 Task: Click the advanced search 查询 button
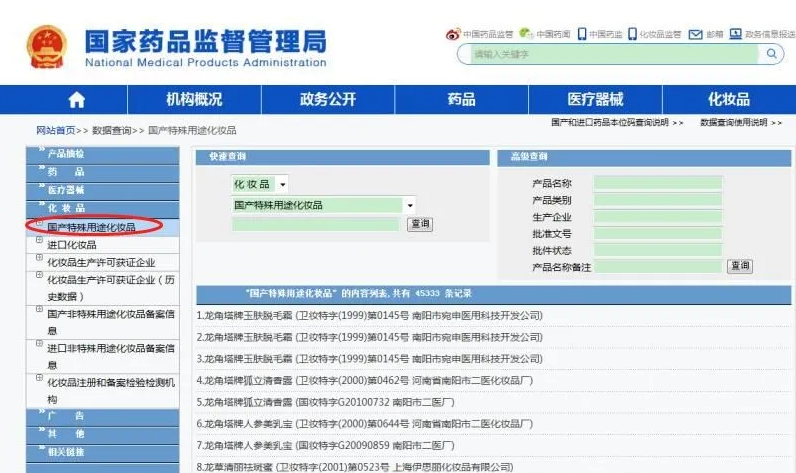click(x=740, y=266)
